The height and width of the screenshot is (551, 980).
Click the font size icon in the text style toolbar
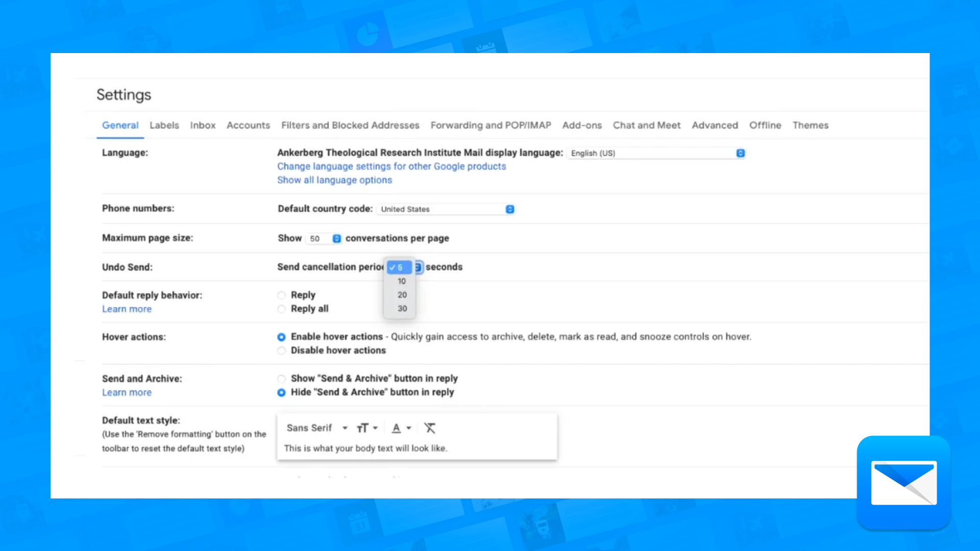363,428
